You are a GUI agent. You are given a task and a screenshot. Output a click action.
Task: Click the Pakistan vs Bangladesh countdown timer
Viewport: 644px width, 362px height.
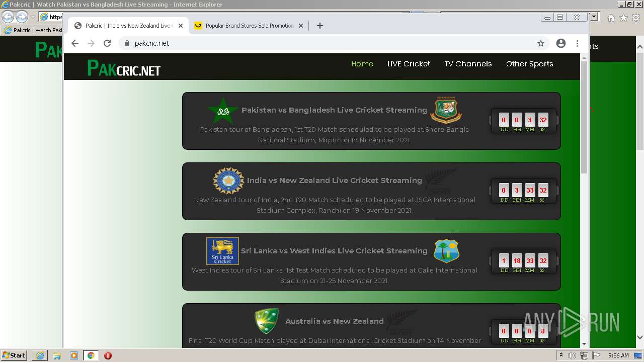pyautogui.click(x=523, y=121)
